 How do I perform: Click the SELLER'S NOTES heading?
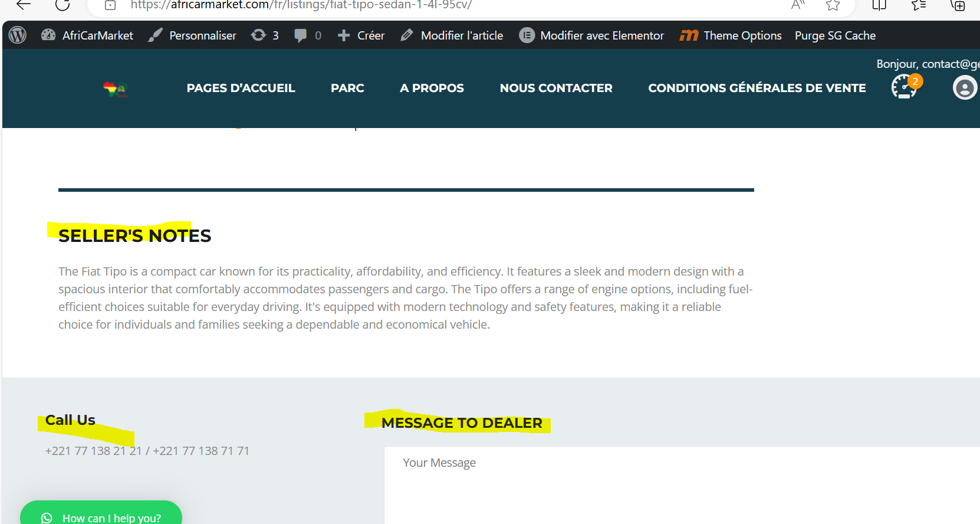[x=134, y=235]
